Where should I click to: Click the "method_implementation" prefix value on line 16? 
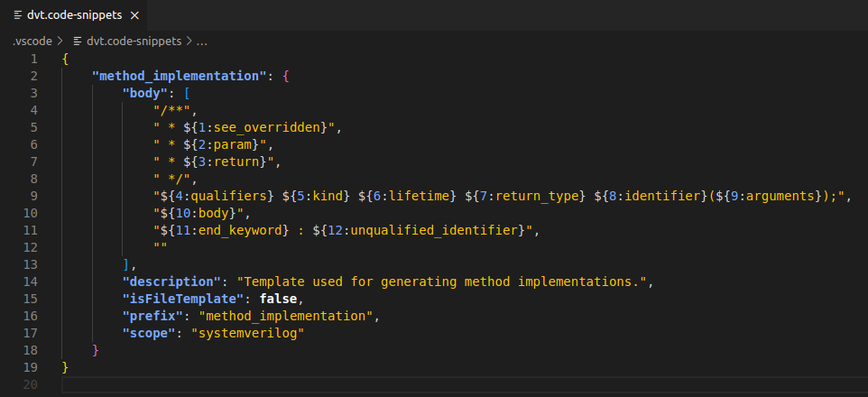tap(286, 316)
